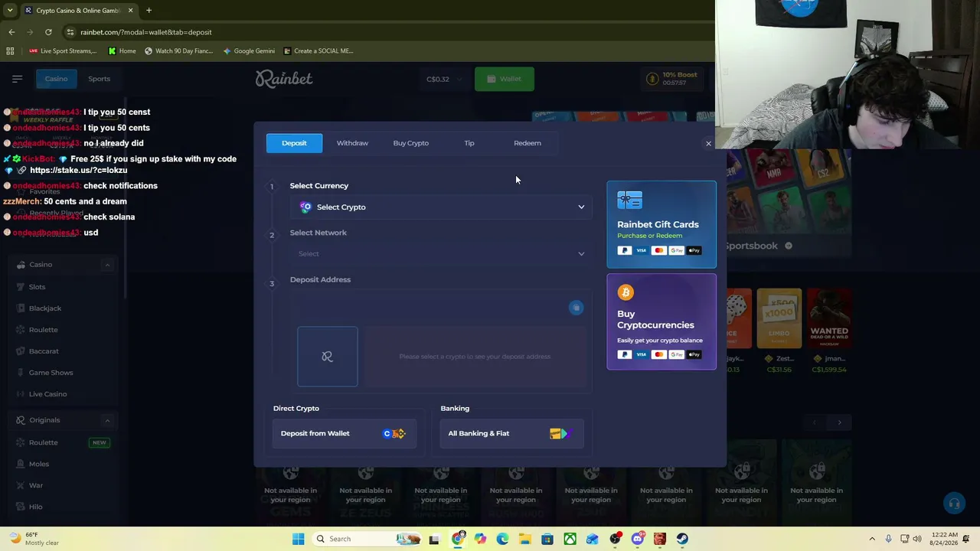
Task: Go to the Tip tab
Action: click(469, 143)
